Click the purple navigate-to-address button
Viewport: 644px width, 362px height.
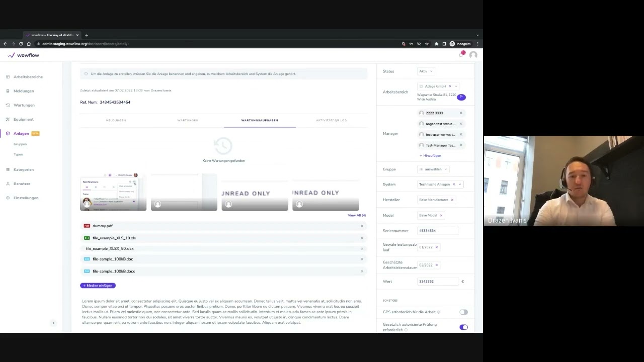(x=461, y=97)
